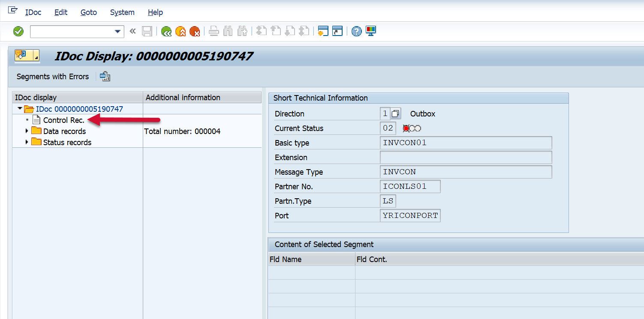This screenshot has width=644, height=319.
Task: Click the green Enter checkmark icon
Action: (18, 31)
